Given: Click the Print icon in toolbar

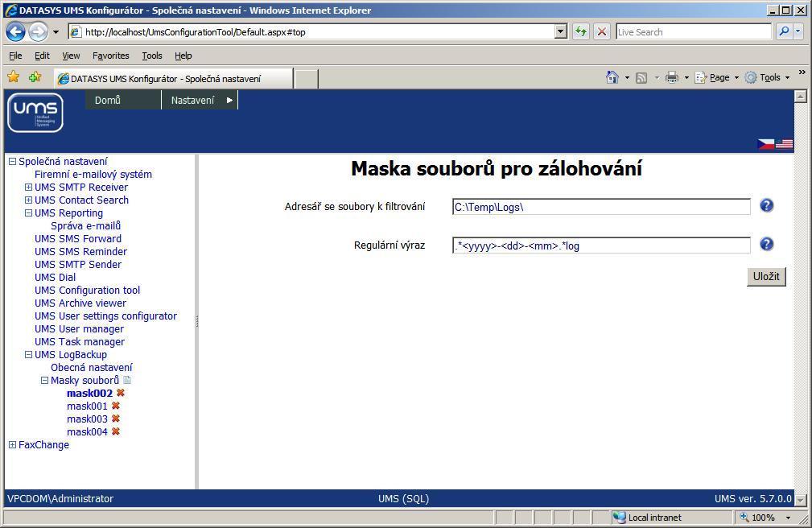Looking at the screenshot, I should (x=672, y=78).
